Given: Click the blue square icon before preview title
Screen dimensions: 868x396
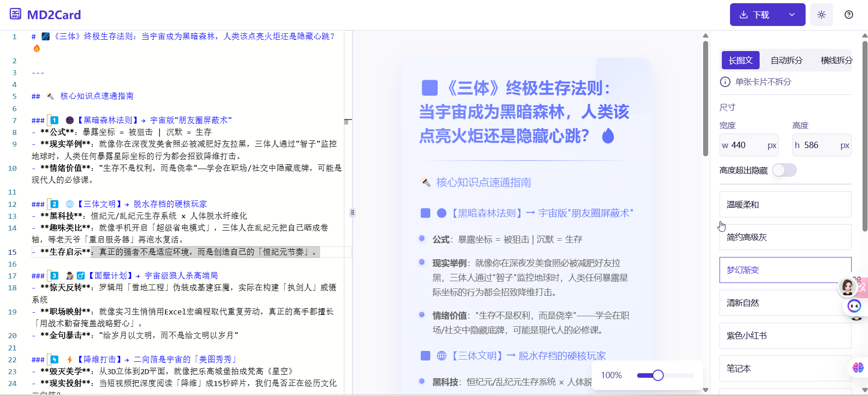Looking at the screenshot, I should pyautogui.click(x=429, y=87).
